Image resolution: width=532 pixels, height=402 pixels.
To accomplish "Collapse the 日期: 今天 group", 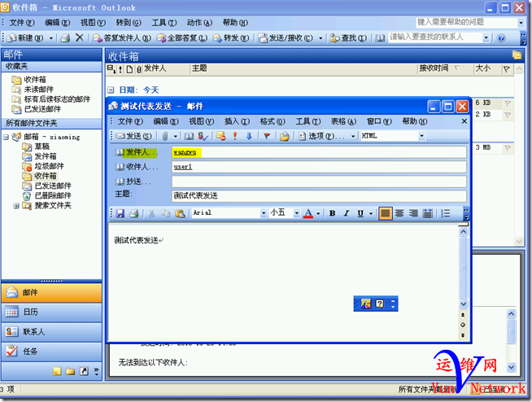I will coord(111,90).
